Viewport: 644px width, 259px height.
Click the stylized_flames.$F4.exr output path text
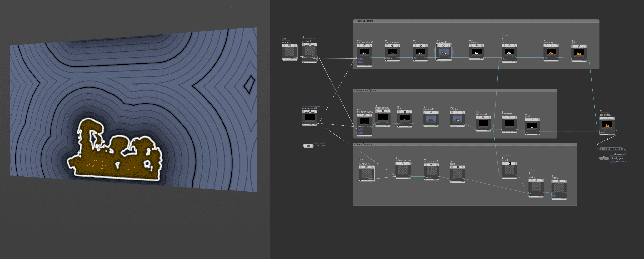click(x=618, y=162)
